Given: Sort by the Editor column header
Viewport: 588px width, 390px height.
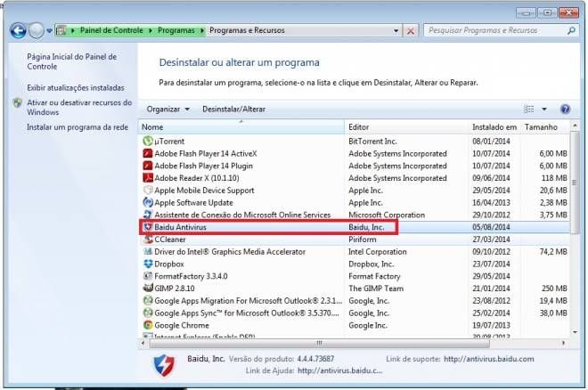Looking at the screenshot, I should [406, 127].
